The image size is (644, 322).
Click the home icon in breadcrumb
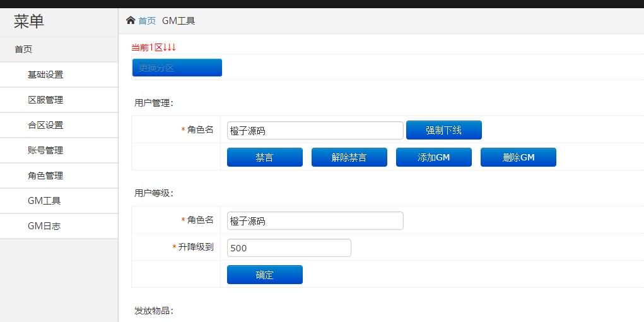(131, 20)
